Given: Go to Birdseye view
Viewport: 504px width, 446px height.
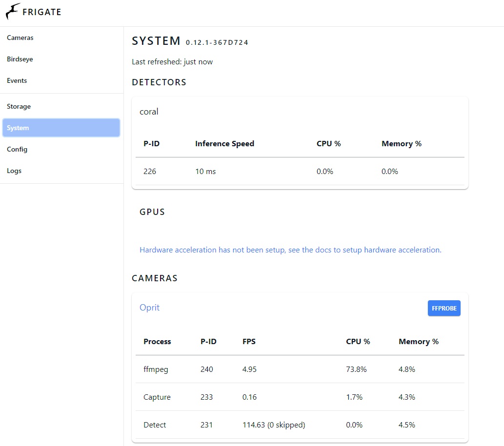Looking at the screenshot, I should [x=20, y=59].
